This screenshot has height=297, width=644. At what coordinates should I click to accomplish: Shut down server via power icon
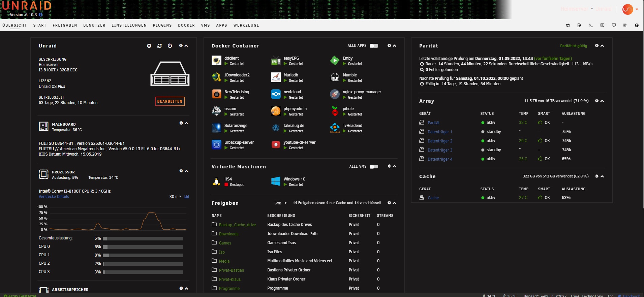click(x=170, y=46)
